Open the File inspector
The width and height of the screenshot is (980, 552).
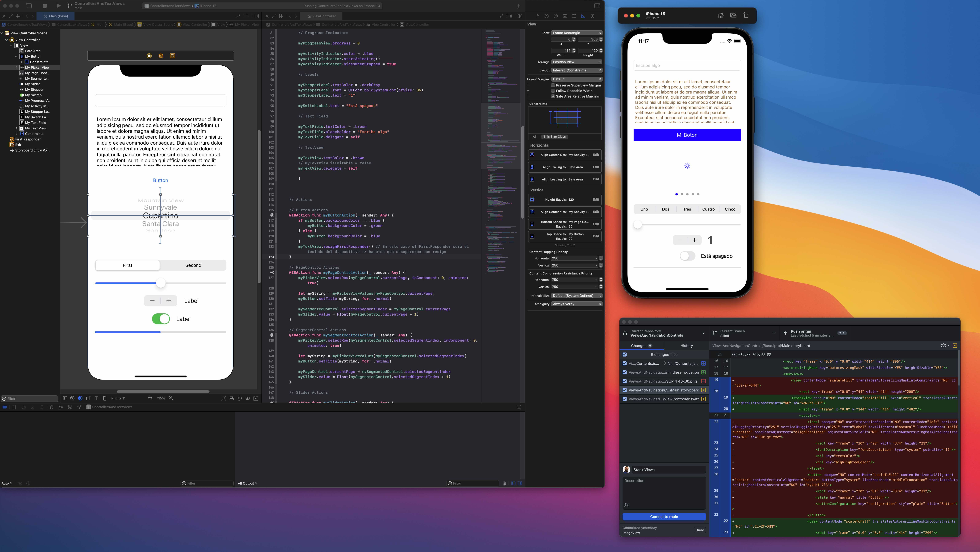(x=538, y=16)
